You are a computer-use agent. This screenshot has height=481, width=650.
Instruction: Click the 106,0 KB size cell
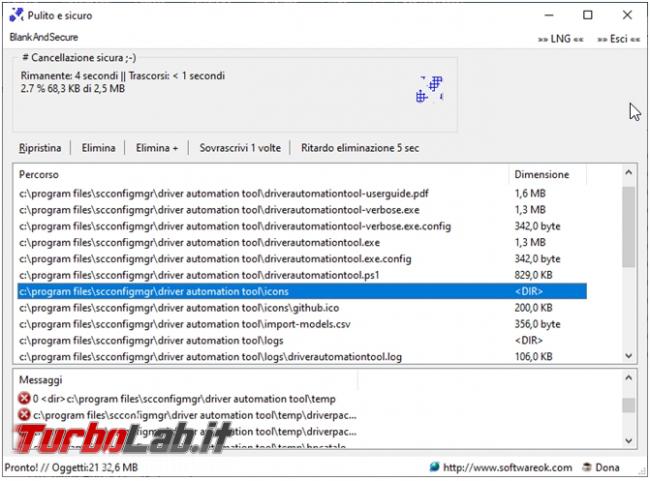click(534, 357)
